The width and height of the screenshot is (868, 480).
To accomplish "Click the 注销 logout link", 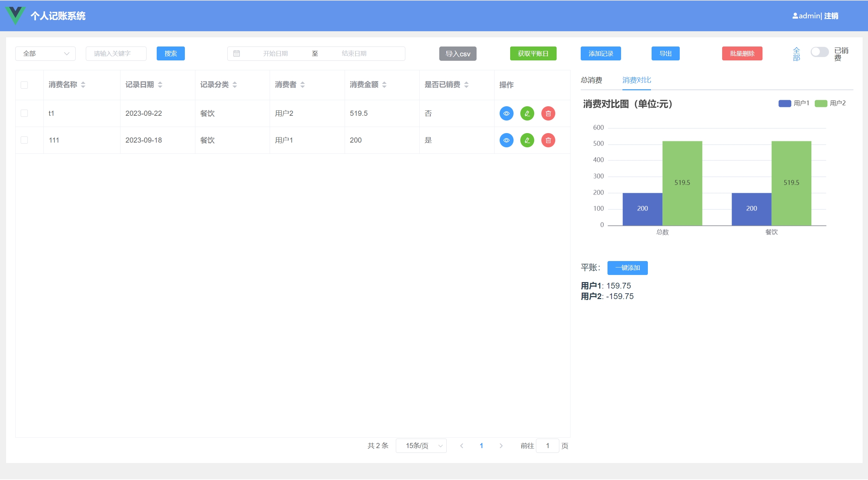I will pos(831,16).
